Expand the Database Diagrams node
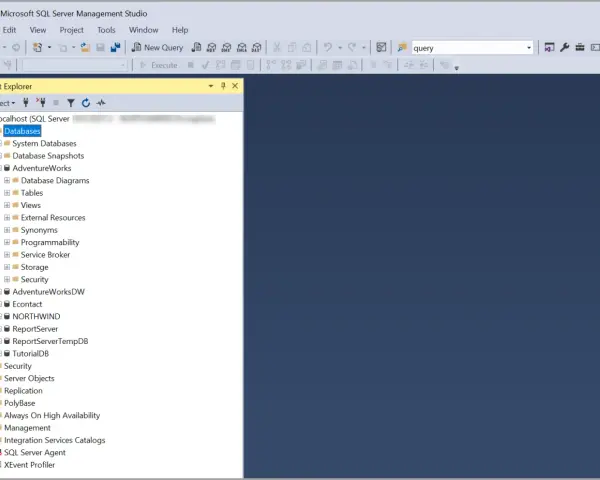 (7, 180)
